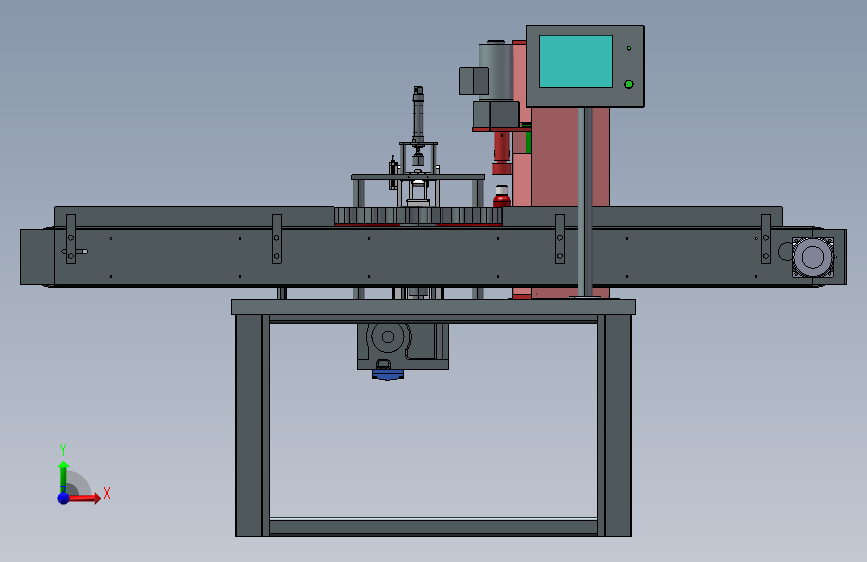Select the table top plate of the frame

[434, 307]
